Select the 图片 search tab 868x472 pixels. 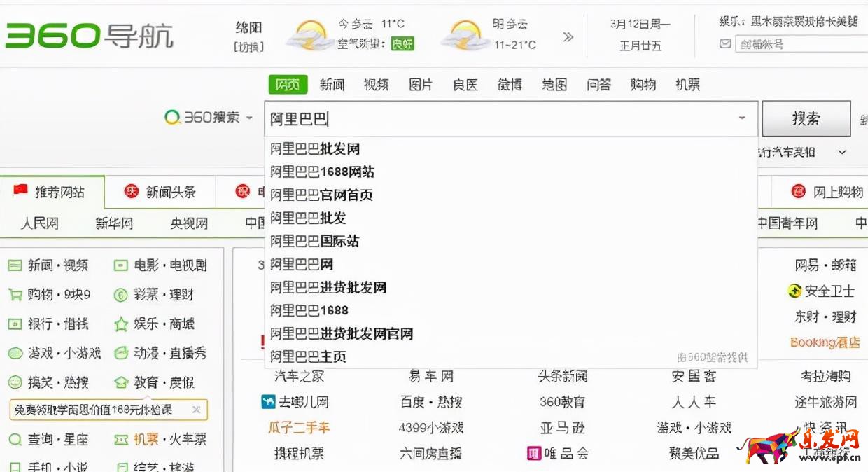[x=421, y=85]
